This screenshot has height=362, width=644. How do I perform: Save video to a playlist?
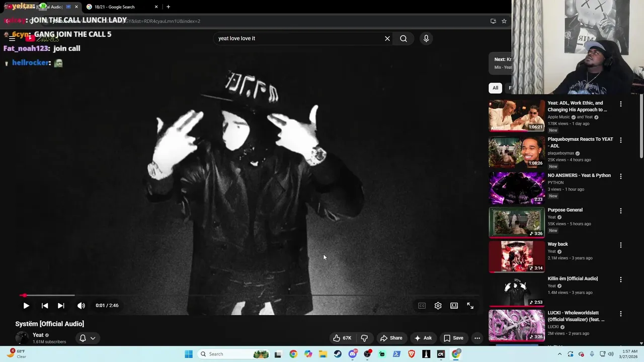click(453, 338)
